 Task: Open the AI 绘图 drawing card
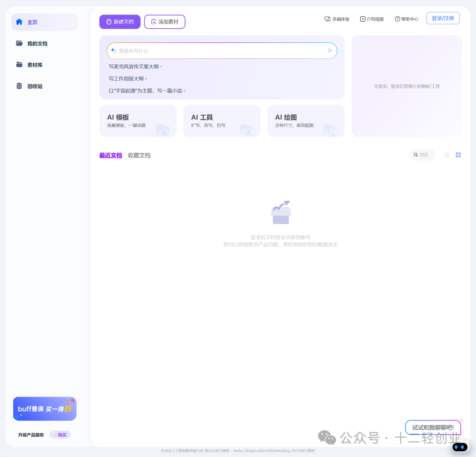305,120
